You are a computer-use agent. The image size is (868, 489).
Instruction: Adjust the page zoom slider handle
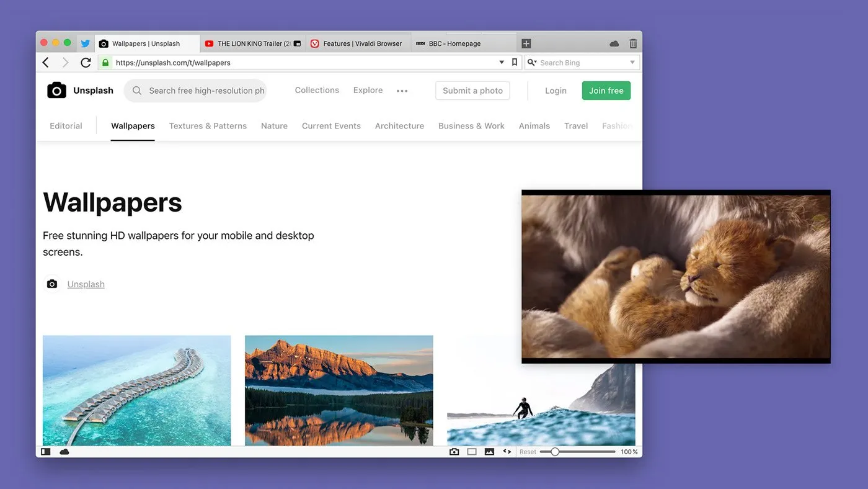pyautogui.click(x=555, y=452)
